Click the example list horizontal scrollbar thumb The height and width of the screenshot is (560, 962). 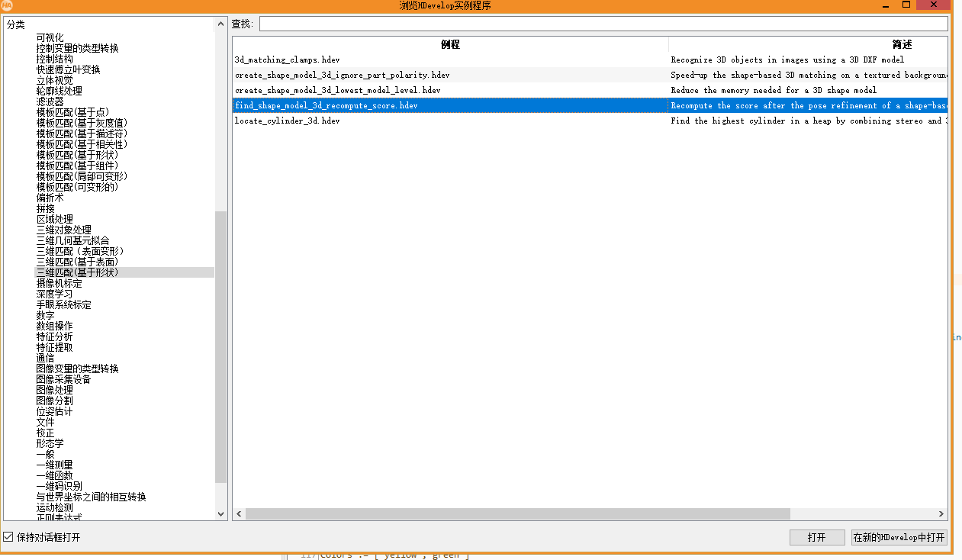(x=518, y=514)
